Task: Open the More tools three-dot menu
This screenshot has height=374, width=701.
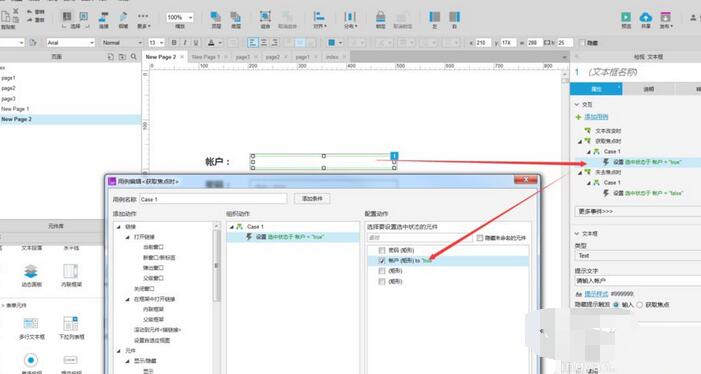Action: click(x=143, y=16)
